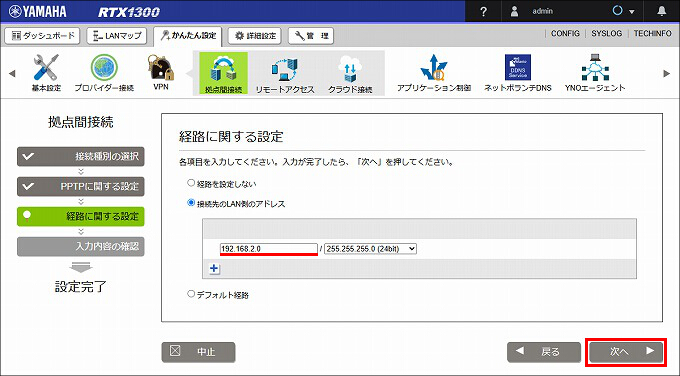The height and width of the screenshot is (376, 680).
Task: Click the right arrow of the icon carousel
Action: pos(667,73)
